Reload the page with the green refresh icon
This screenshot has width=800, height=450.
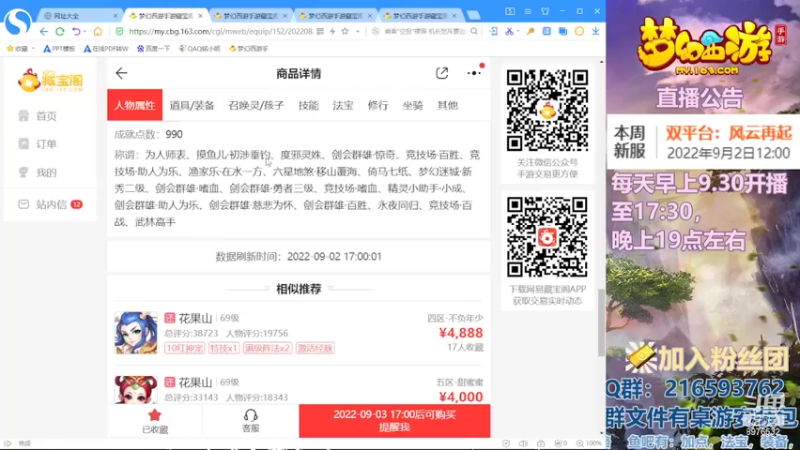coord(60,32)
